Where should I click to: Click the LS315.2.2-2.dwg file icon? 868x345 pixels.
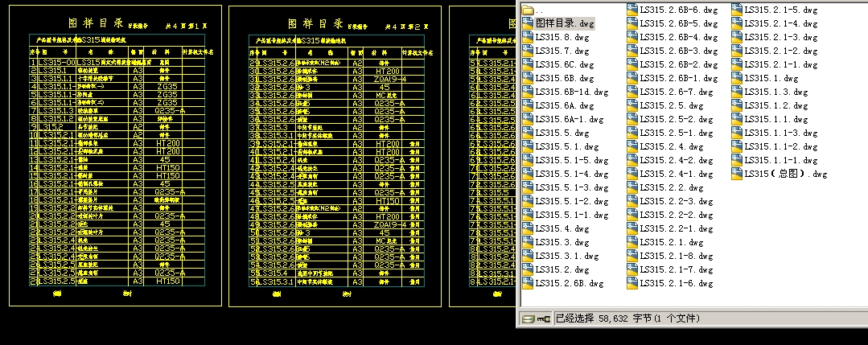click(x=632, y=214)
